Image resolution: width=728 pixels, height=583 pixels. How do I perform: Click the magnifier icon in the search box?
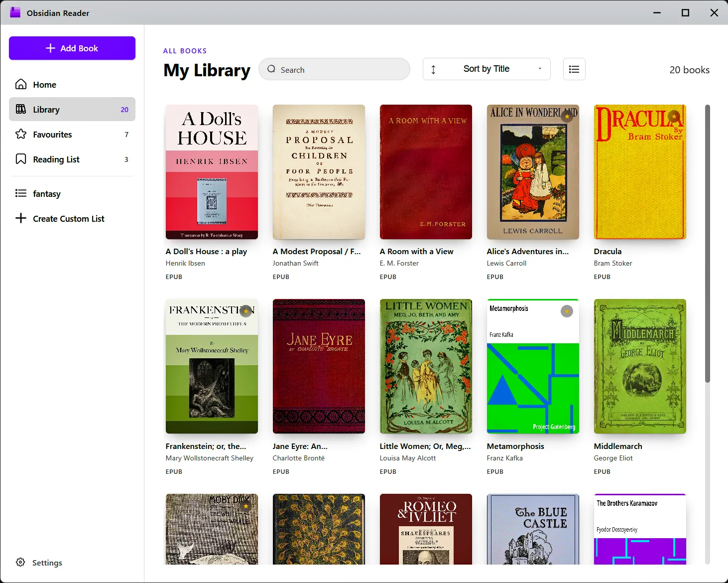coord(271,69)
